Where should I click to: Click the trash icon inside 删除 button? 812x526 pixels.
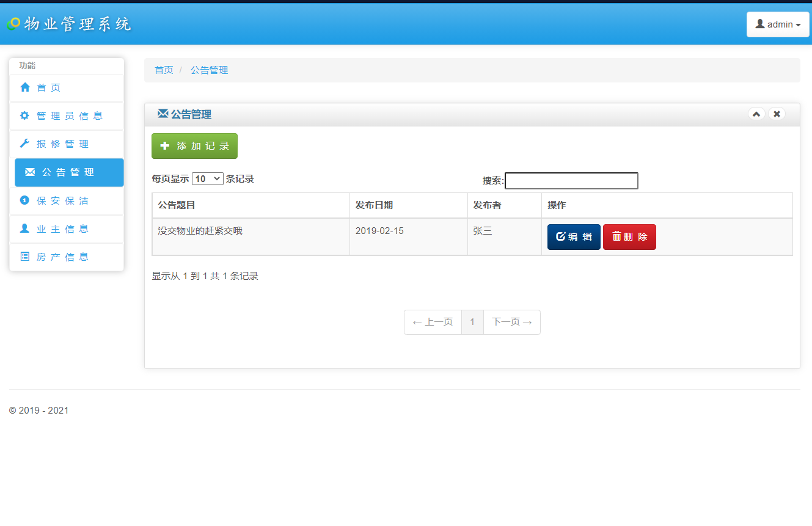[616, 236]
